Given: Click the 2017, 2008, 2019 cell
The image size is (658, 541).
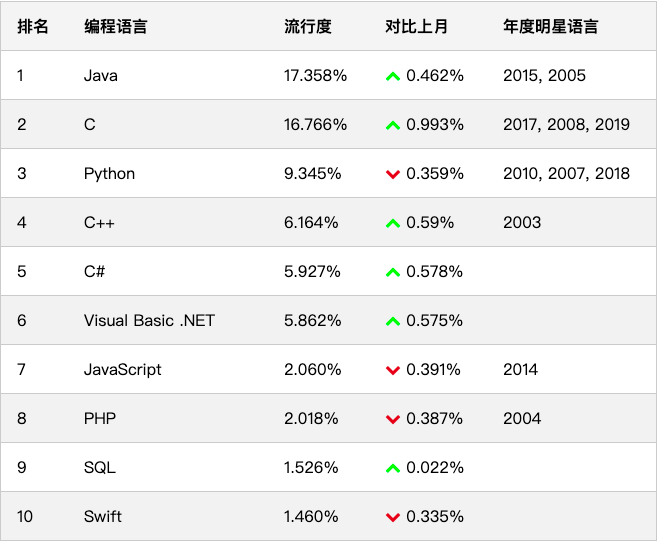Looking at the screenshot, I should [x=566, y=125].
